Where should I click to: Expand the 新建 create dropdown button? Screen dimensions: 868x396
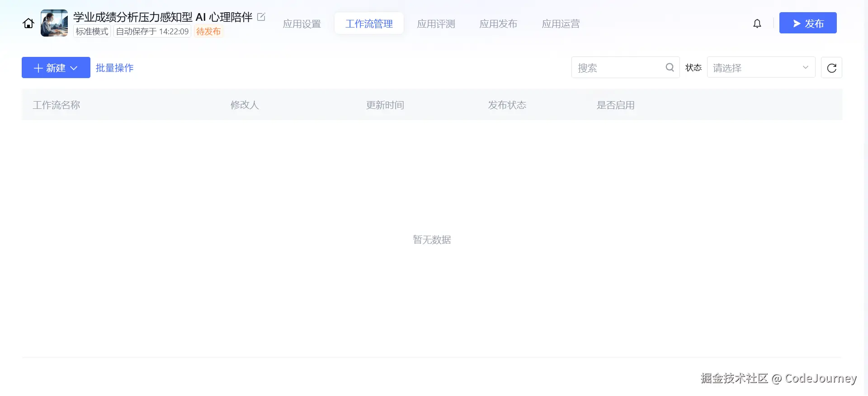[56, 68]
